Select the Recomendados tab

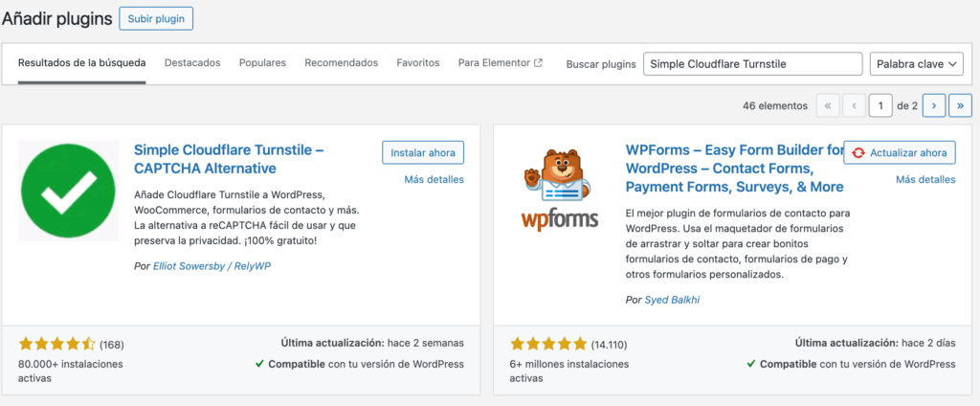(341, 63)
